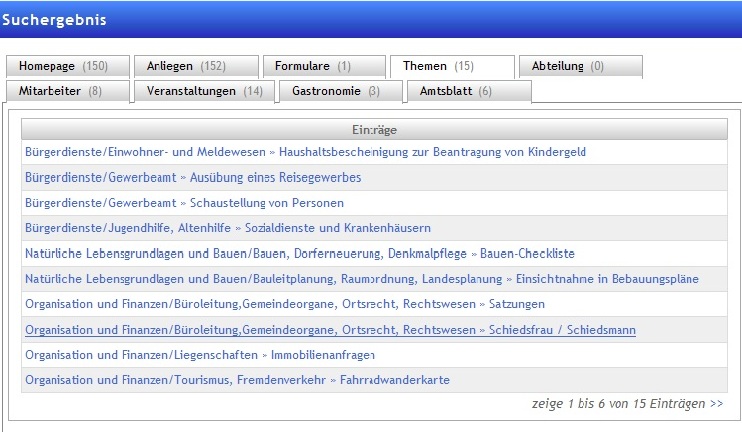Go to next page with >> arrows

point(716,404)
